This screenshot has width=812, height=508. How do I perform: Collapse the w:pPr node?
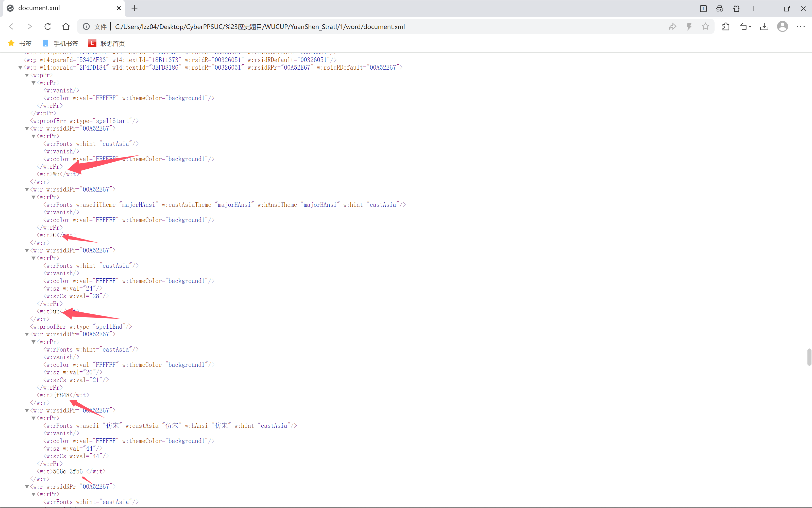(x=27, y=75)
